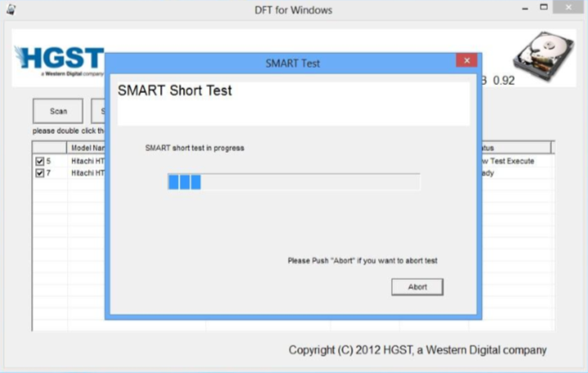Viewport: 588px width, 373px height.
Task: Minimize the DFT for Windows window
Action: click(525, 8)
